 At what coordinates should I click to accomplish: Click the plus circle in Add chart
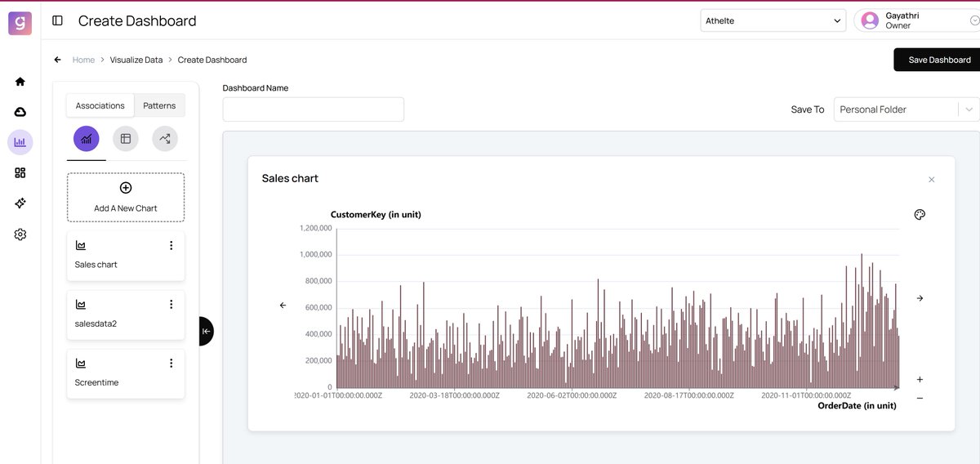(x=126, y=188)
